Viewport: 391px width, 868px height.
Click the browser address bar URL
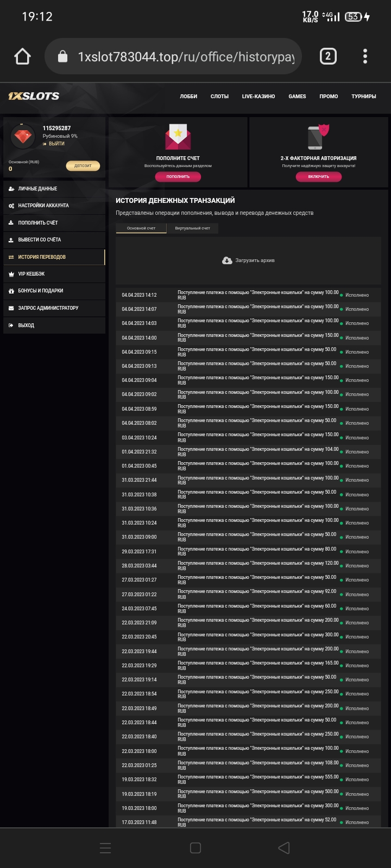click(186, 57)
